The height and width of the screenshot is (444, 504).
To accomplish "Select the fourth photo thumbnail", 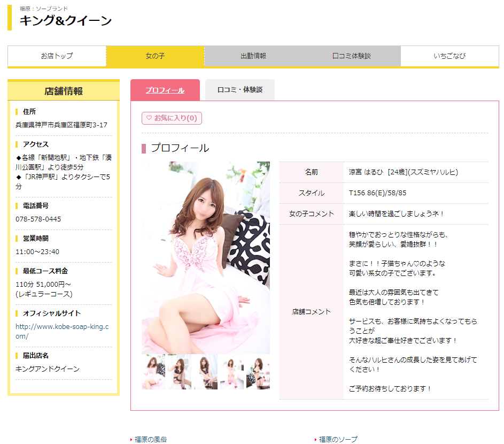I will tap(232, 372).
